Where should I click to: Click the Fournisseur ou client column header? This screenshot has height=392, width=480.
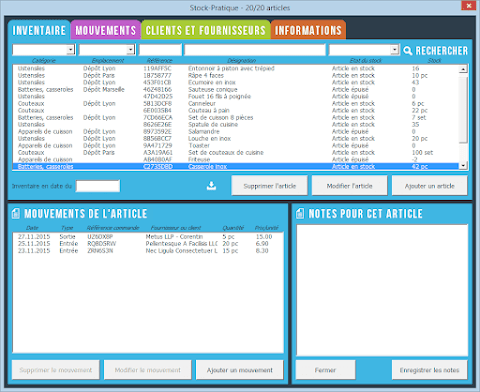[x=176, y=228]
